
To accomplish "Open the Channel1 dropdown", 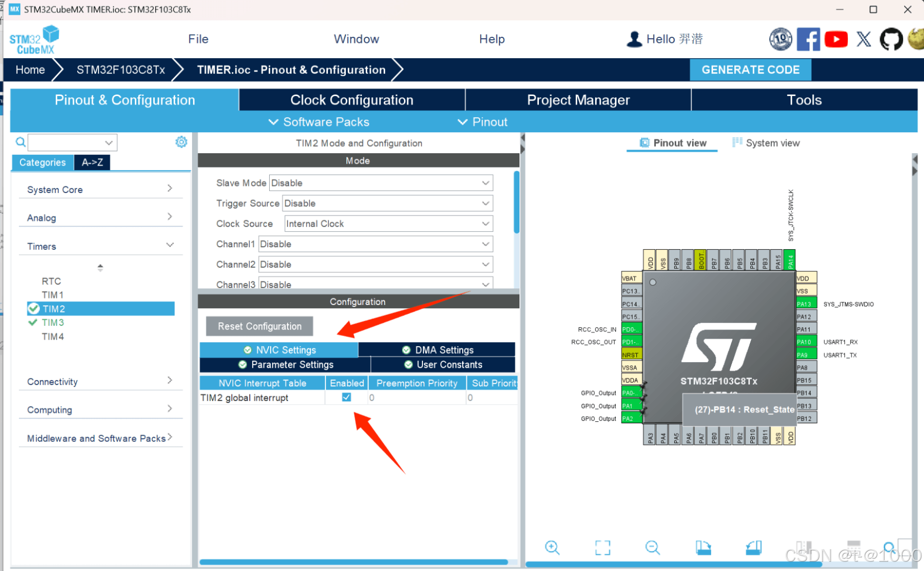I will [375, 244].
